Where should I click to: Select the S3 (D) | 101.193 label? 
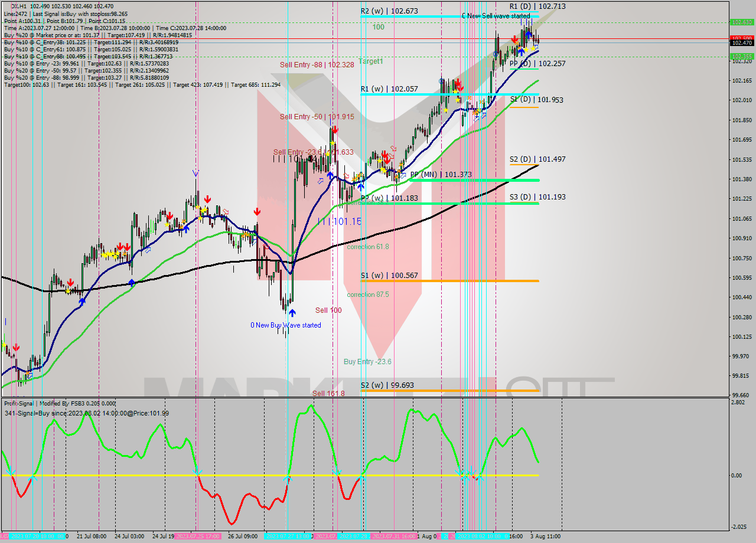pyautogui.click(x=537, y=197)
